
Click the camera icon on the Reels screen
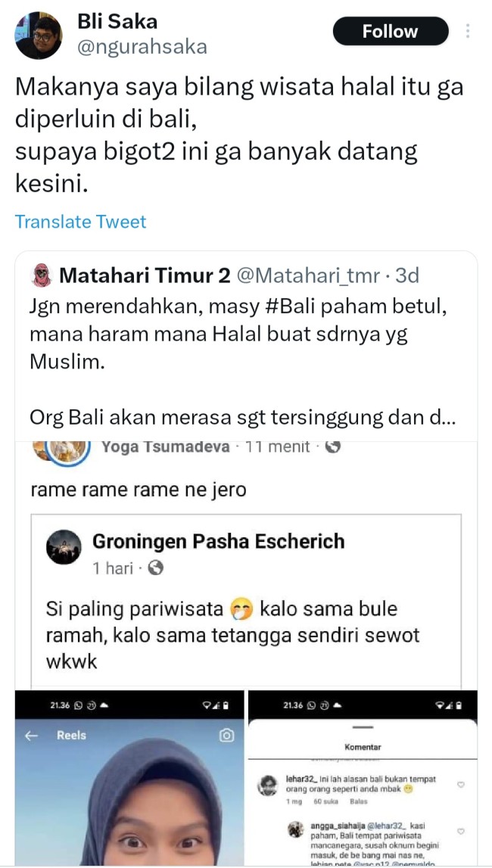coord(227,734)
